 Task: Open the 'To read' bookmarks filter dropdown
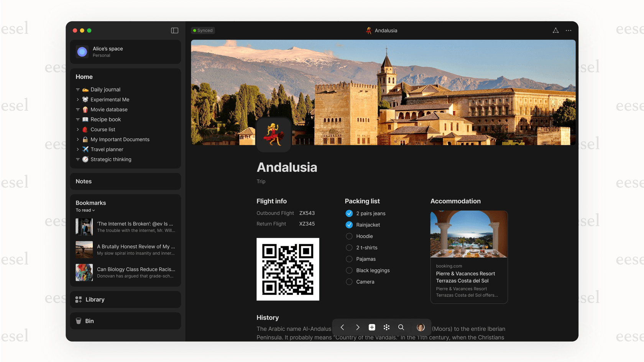pyautogui.click(x=85, y=210)
